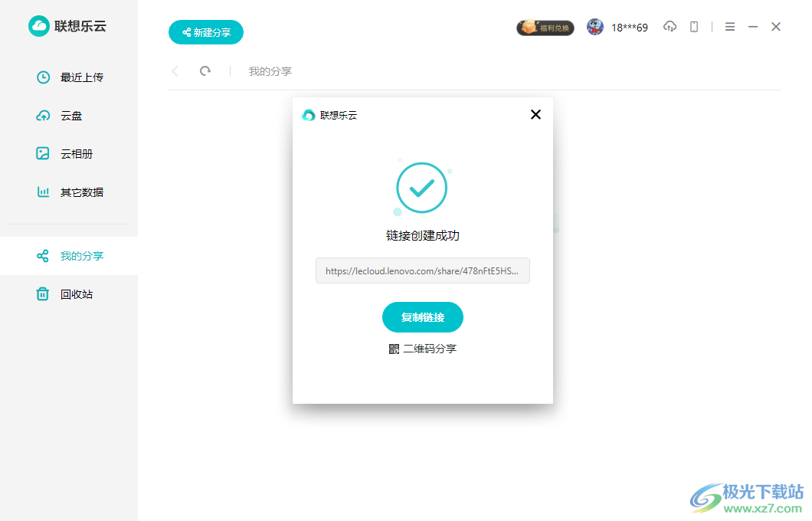Choose 二维码分享 QR code sharing

click(423, 349)
